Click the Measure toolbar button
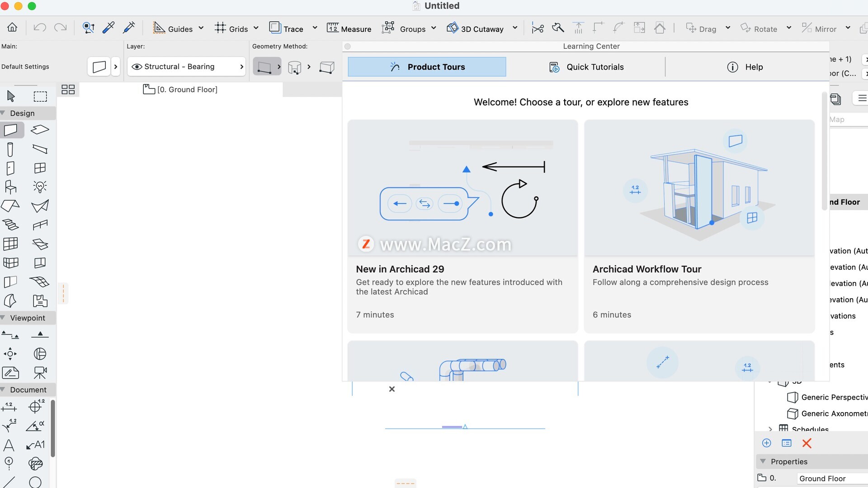The image size is (868, 488). (349, 28)
